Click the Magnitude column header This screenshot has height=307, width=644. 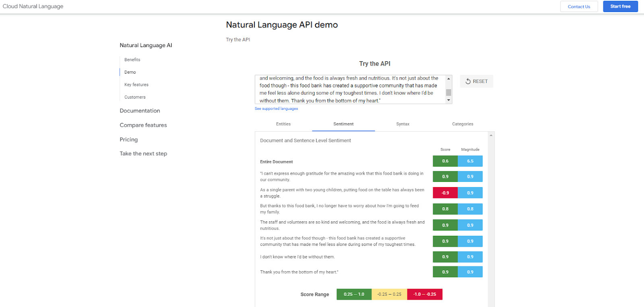(x=470, y=150)
